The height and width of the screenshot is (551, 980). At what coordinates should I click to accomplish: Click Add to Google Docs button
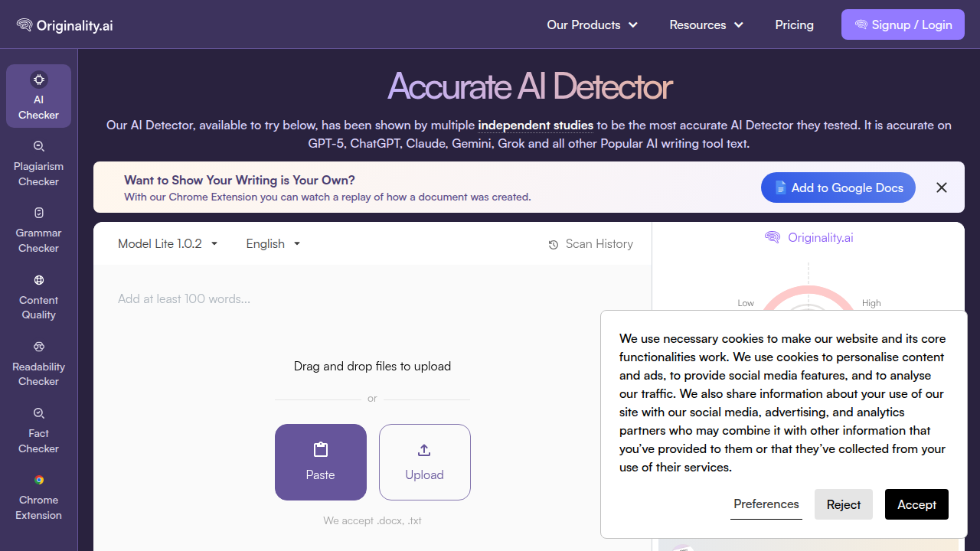838,187
